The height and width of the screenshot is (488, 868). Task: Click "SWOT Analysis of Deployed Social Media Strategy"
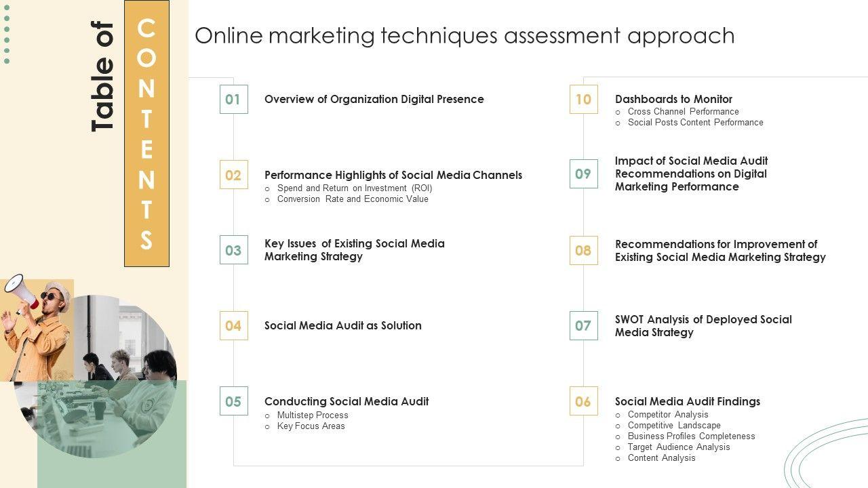703,325
